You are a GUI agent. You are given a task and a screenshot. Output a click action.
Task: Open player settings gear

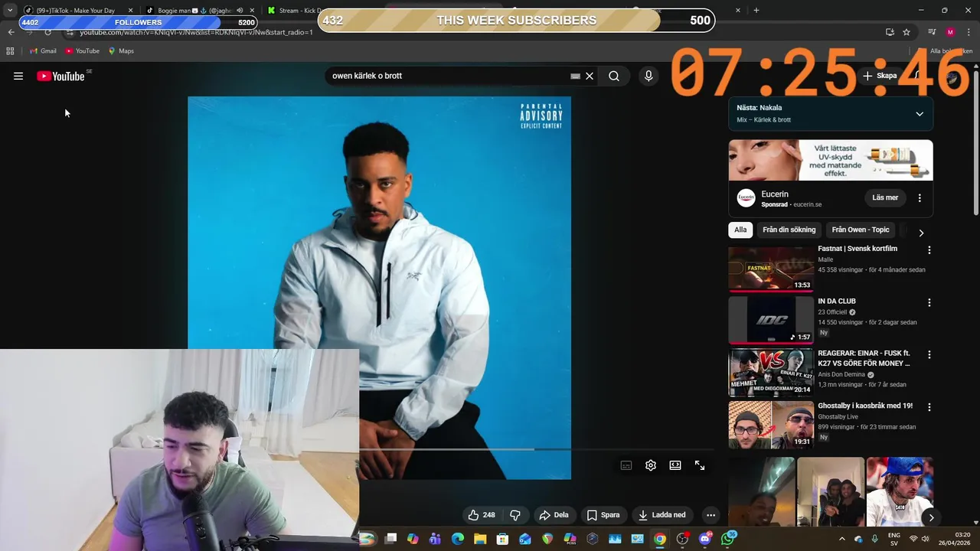pyautogui.click(x=651, y=465)
